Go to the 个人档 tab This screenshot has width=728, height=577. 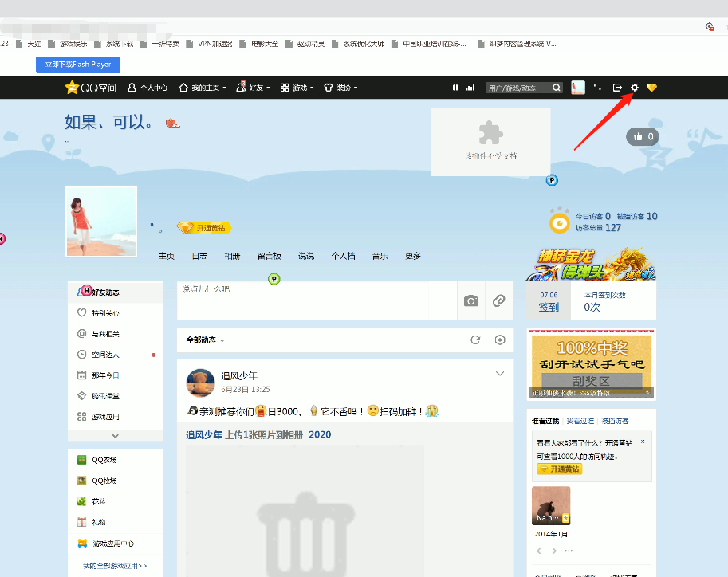click(343, 257)
